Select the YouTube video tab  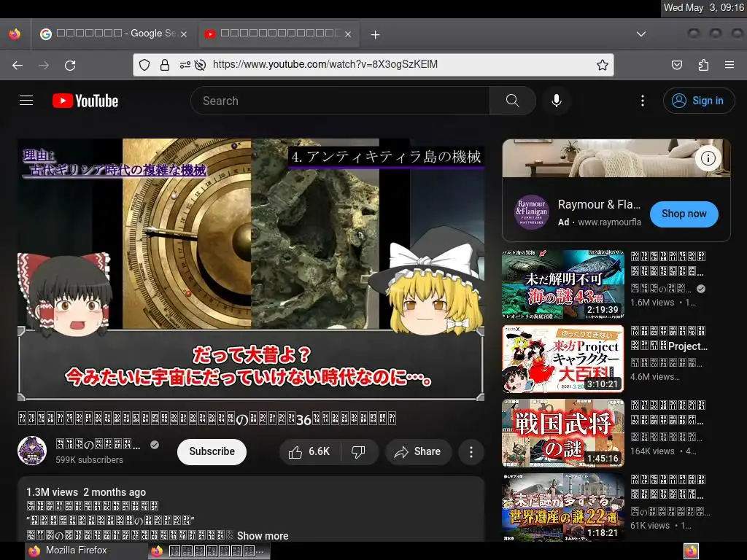pos(278,34)
